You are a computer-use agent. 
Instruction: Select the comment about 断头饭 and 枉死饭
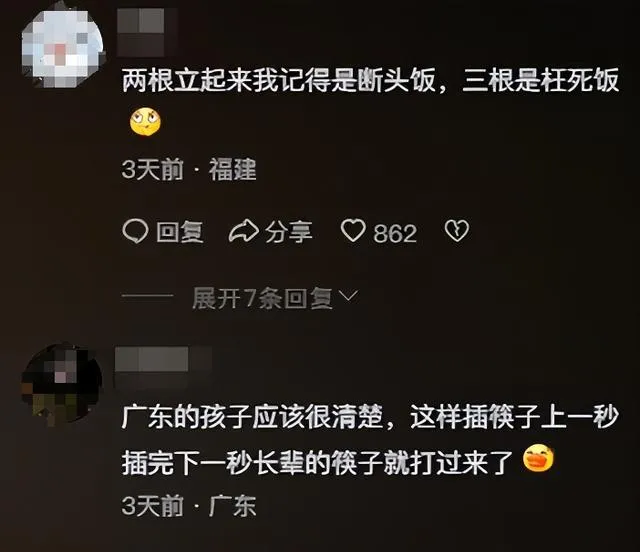coord(371,102)
